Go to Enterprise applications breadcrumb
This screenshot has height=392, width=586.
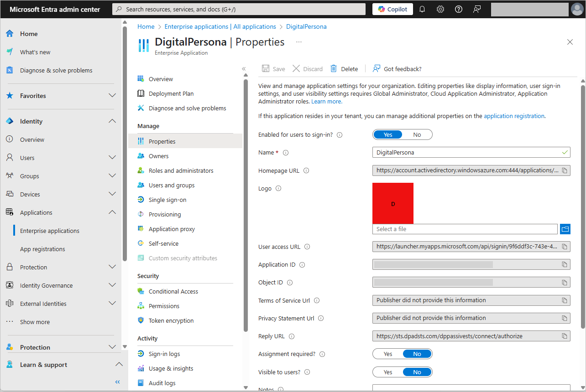coord(220,26)
